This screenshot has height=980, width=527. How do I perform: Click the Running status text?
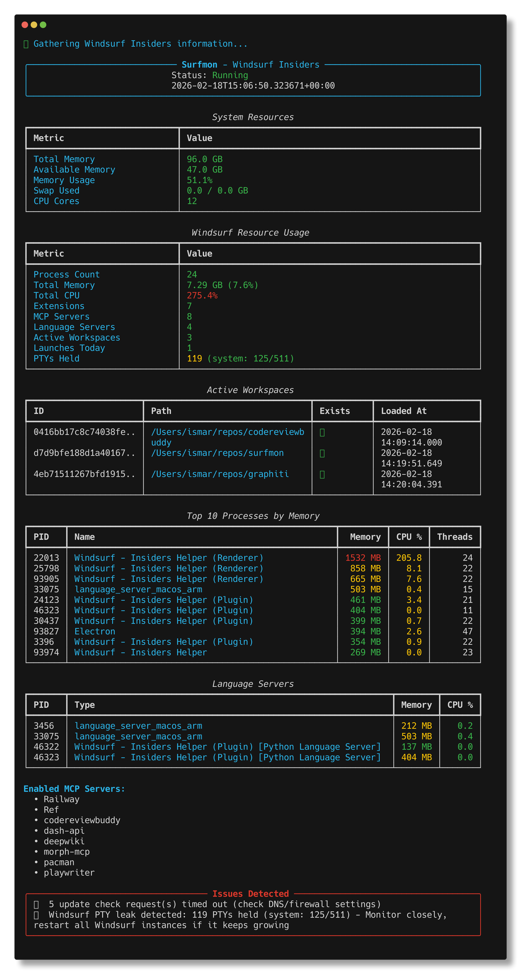tap(230, 75)
